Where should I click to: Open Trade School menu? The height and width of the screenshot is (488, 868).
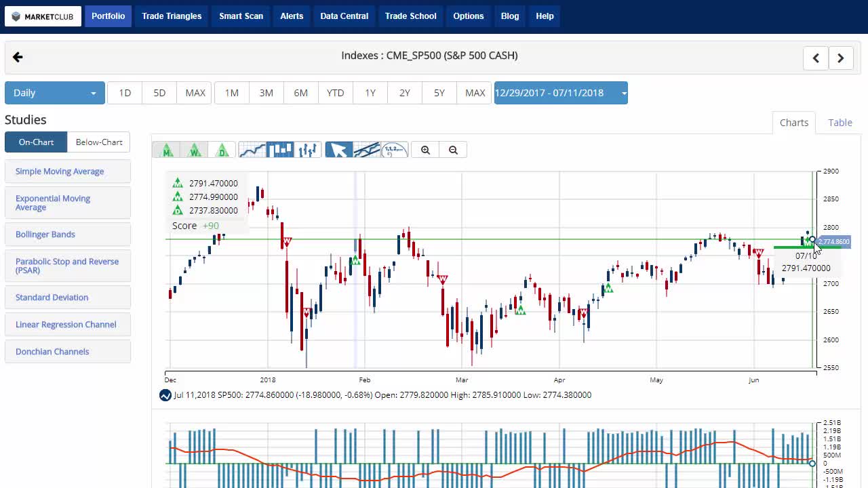[x=410, y=16]
